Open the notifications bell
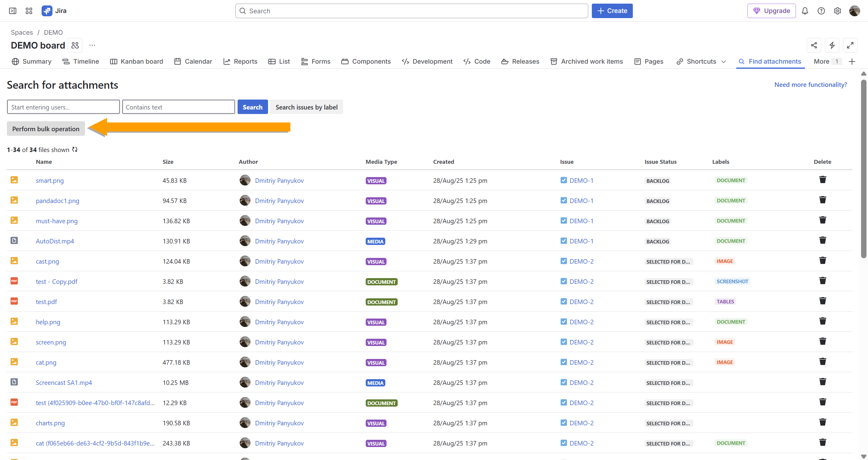The height and width of the screenshot is (460, 868). pyautogui.click(x=805, y=11)
